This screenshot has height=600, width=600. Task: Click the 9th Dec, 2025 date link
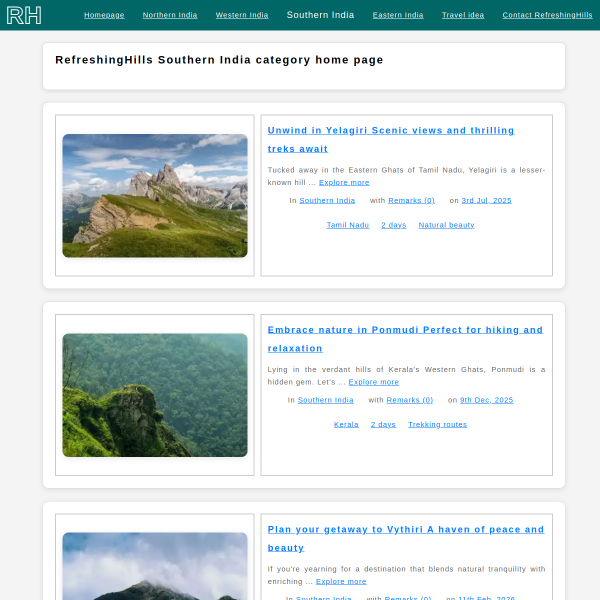[486, 400]
